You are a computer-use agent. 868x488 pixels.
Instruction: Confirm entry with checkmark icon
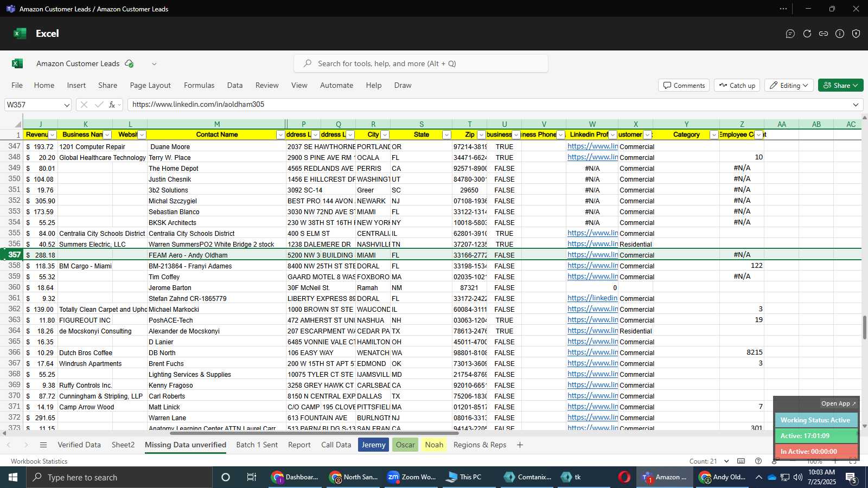[99, 105]
